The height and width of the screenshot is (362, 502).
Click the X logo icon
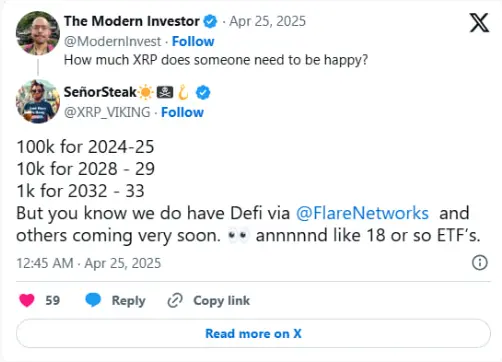click(479, 23)
